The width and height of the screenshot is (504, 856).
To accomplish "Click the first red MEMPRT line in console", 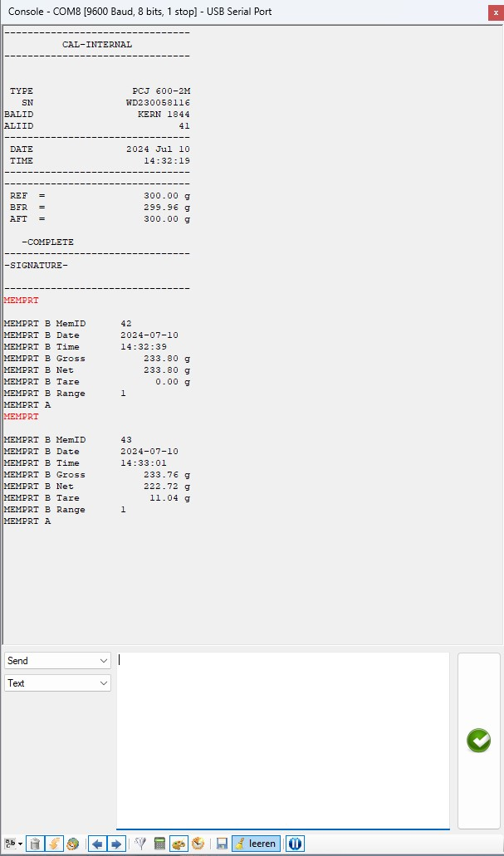I will tap(21, 301).
